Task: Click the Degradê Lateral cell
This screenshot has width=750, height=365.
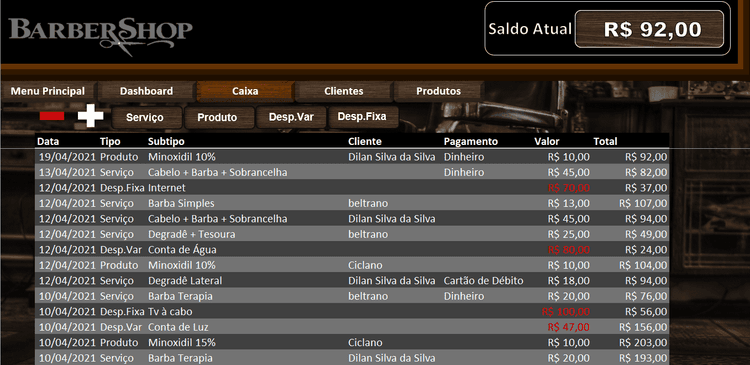Action: (185, 281)
